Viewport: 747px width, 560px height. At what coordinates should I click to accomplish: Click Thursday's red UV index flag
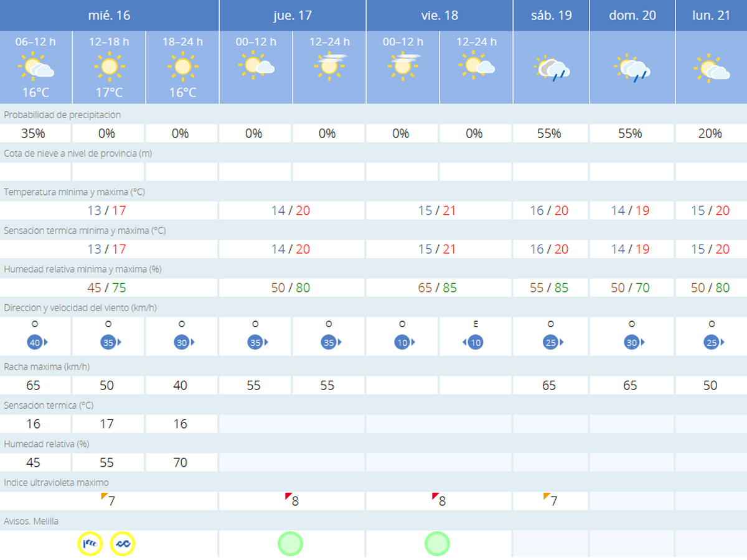pos(289,496)
